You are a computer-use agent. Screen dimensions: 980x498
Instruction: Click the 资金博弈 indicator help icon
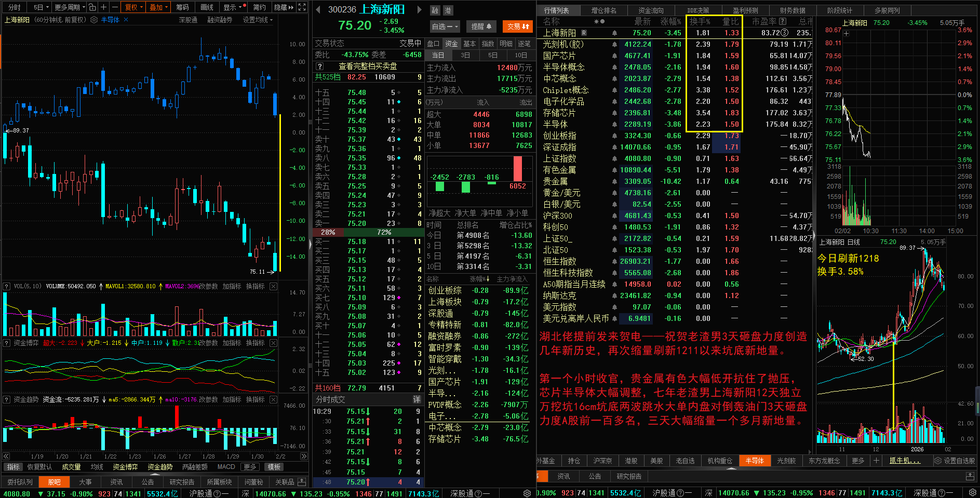7,343
